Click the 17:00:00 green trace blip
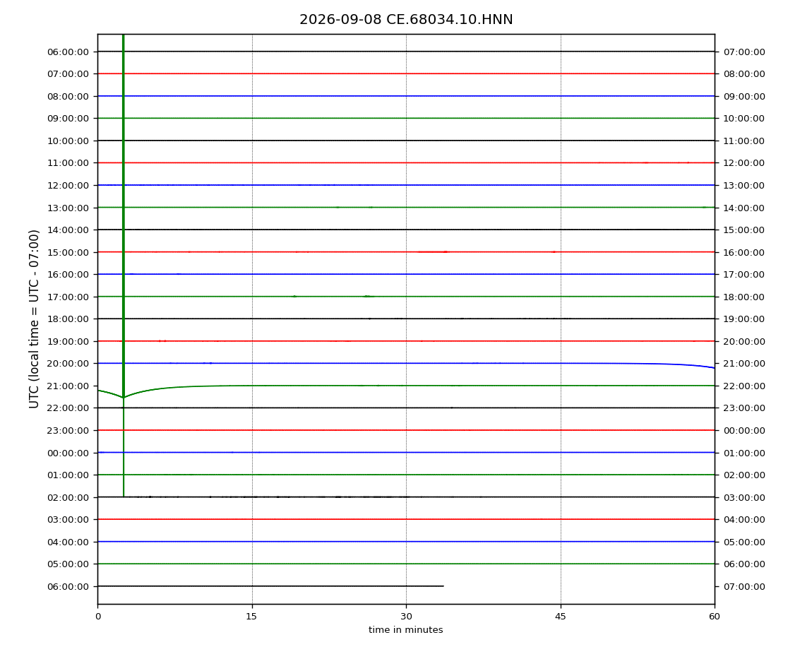 coord(367,297)
